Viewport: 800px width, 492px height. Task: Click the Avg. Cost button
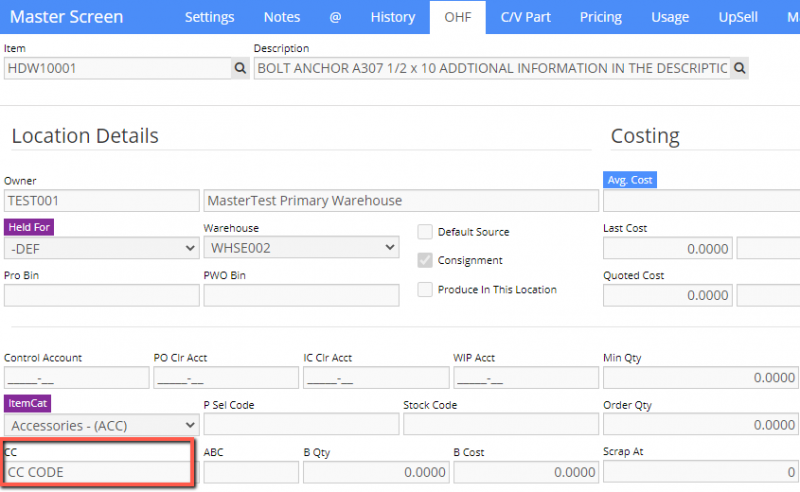(630, 180)
